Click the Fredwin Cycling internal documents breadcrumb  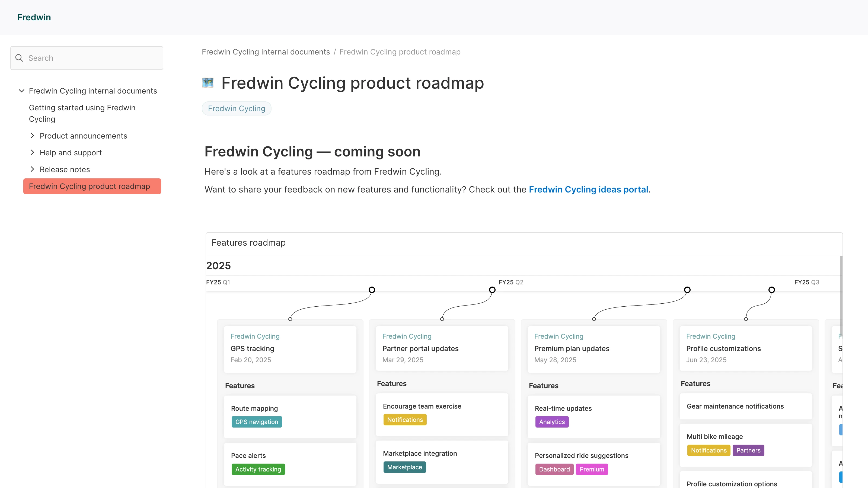266,52
